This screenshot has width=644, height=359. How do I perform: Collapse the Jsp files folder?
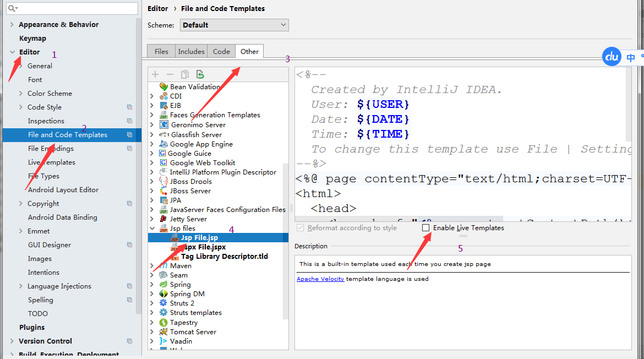[x=152, y=228]
